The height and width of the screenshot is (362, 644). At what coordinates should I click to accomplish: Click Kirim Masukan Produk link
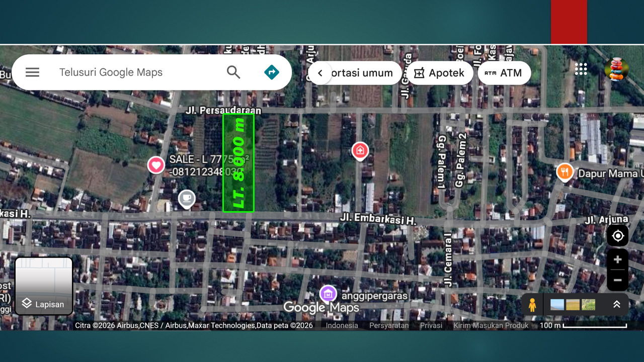click(x=491, y=325)
